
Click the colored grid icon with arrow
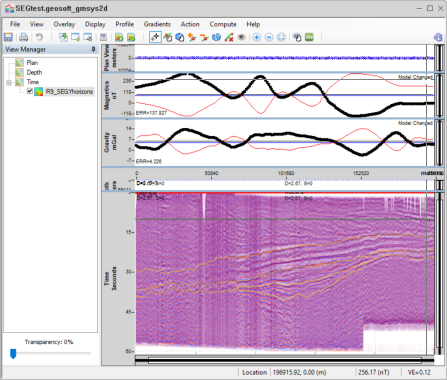[x=131, y=37]
